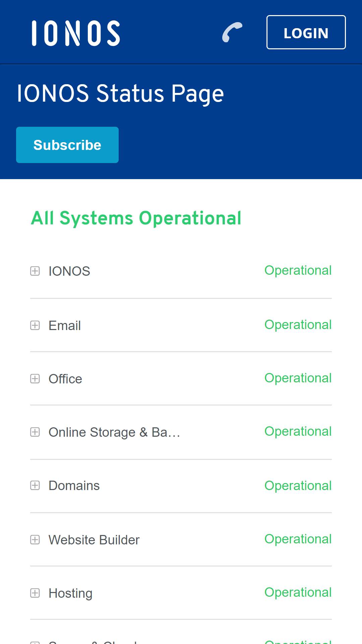Expand the Office component group
Screen dimensions: 362x644
(x=35, y=379)
